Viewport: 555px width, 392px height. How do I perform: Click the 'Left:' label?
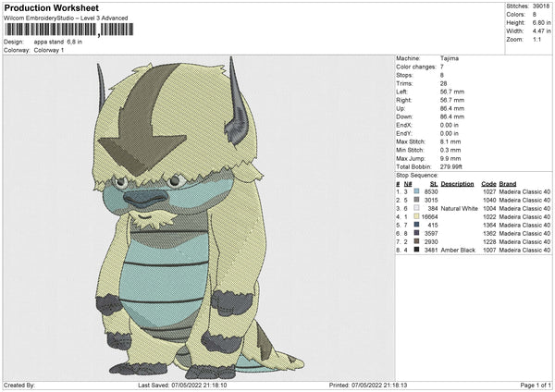click(x=402, y=92)
